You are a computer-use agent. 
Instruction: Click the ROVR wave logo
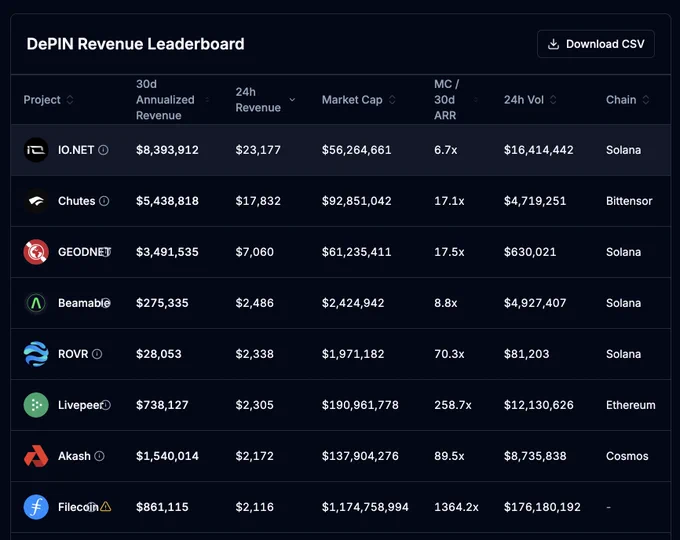(x=36, y=354)
